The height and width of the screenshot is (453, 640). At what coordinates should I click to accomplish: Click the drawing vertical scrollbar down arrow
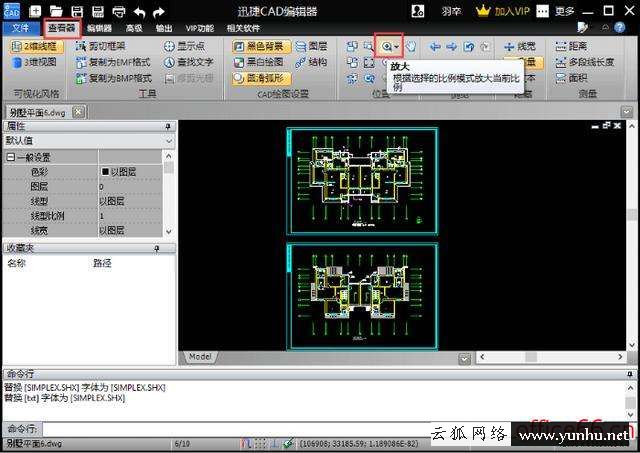(632, 345)
